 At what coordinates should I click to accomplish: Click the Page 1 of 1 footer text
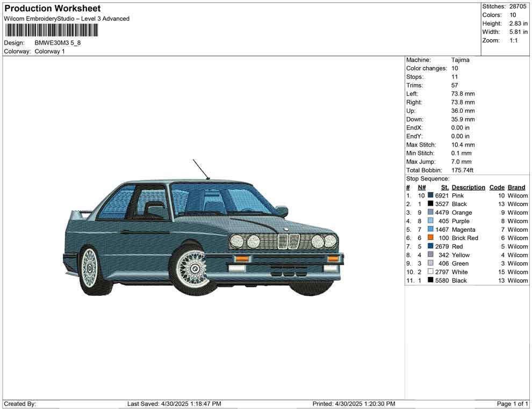[513, 404]
